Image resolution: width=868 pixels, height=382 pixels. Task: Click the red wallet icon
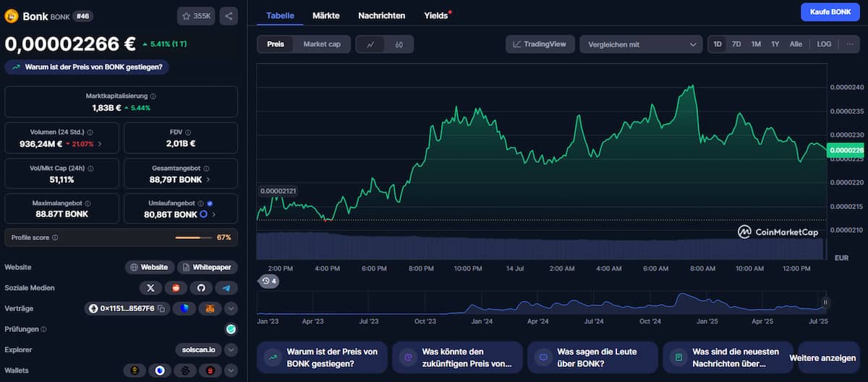210,371
